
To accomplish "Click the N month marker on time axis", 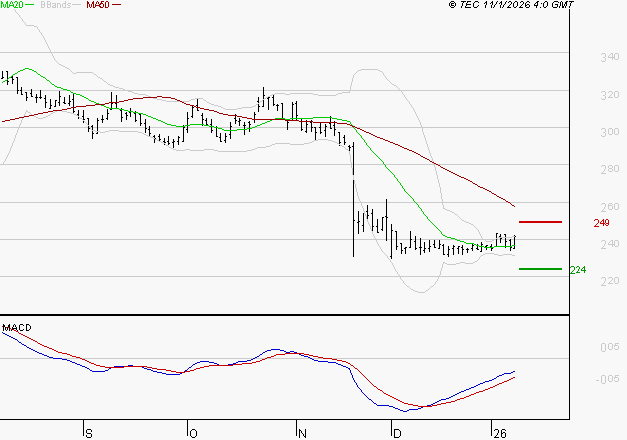I will [302, 434].
